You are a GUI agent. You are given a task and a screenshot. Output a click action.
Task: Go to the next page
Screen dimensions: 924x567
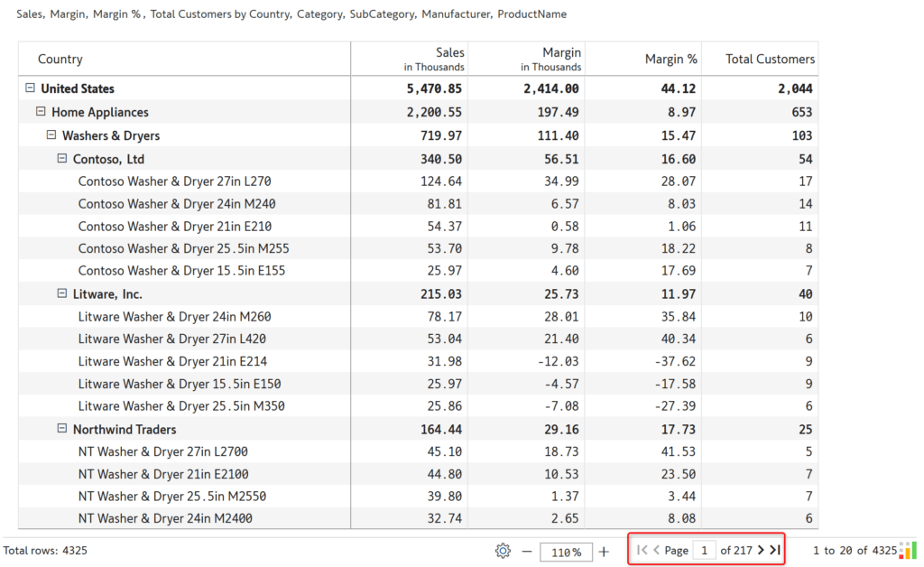(759, 549)
